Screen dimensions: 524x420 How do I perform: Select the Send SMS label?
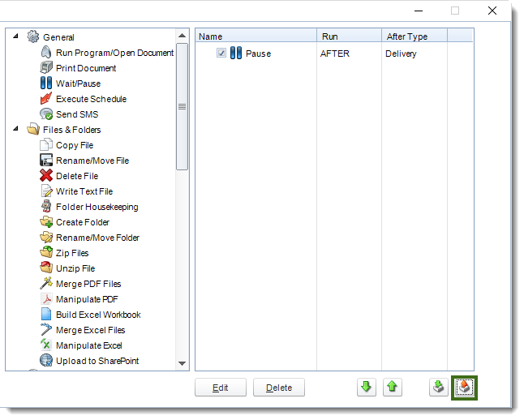click(77, 114)
